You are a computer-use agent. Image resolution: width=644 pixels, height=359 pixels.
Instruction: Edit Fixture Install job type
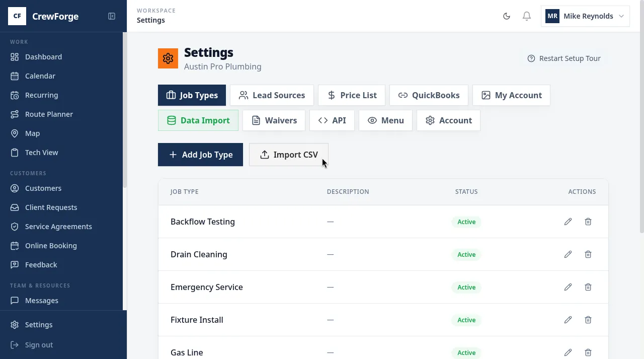tap(568, 320)
